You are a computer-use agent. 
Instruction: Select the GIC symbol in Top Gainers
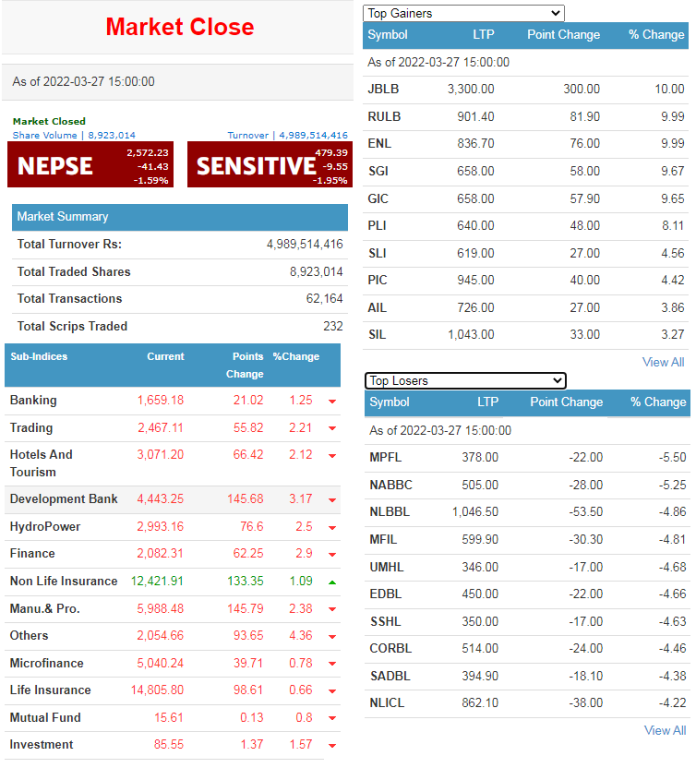[x=378, y=198]
